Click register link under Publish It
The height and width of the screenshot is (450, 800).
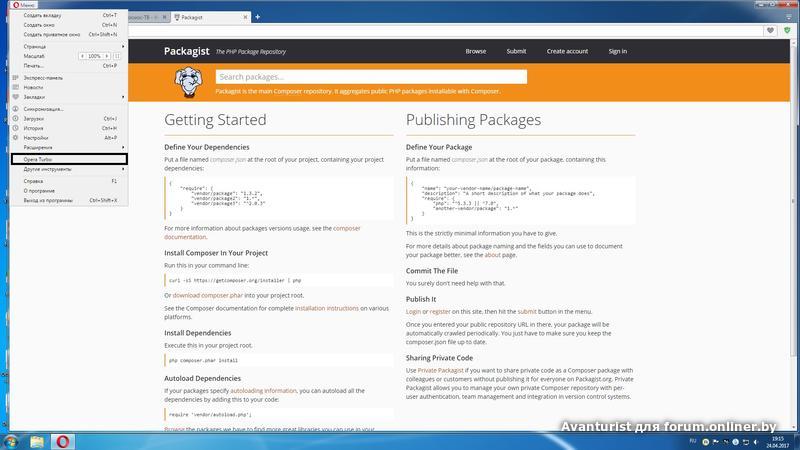440,312
